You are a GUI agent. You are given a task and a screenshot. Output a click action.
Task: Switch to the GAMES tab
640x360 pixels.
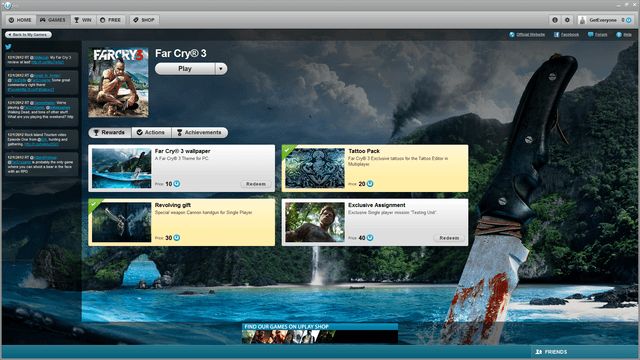click(x=52, y=20)
